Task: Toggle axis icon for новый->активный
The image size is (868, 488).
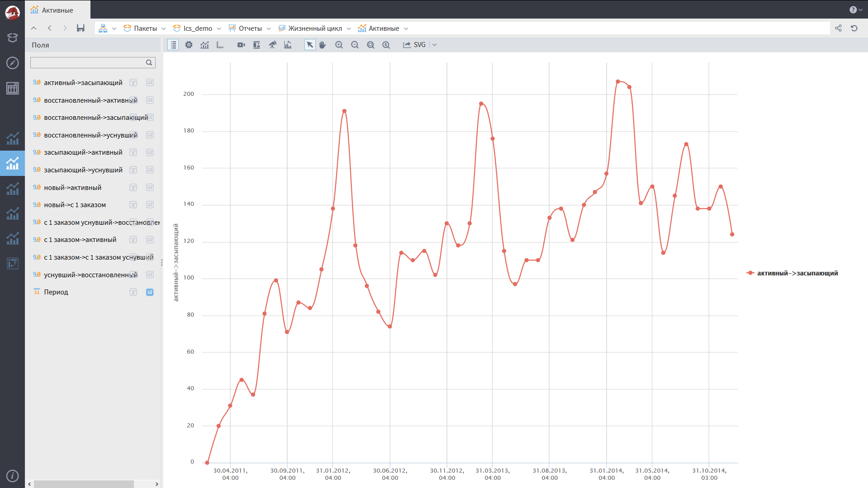Action: coord(150,187)
